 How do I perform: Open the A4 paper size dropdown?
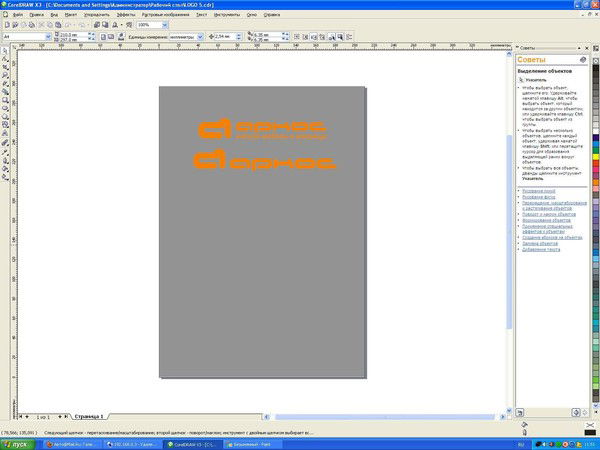coord(46,37)
